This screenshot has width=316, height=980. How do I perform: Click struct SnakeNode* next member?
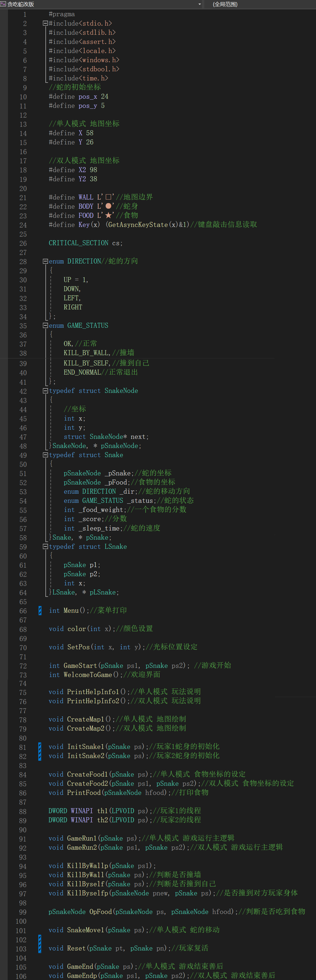click(106, 437)
